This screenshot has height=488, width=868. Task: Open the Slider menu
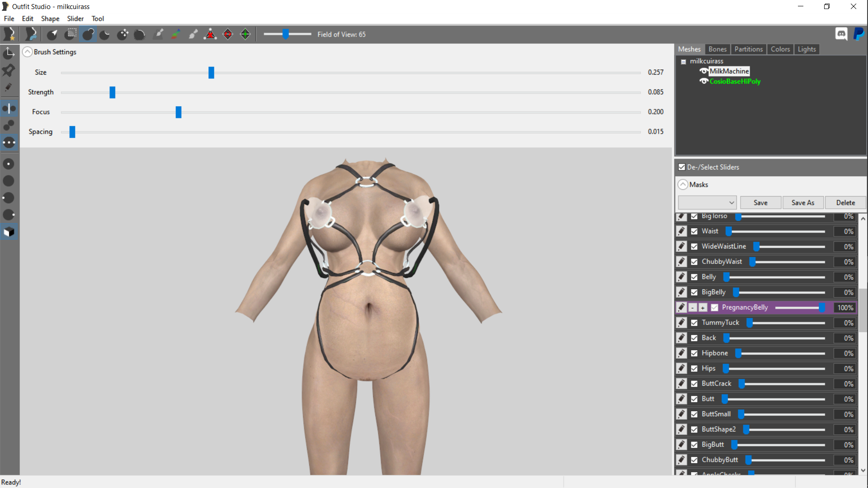(x=75, y=19)
